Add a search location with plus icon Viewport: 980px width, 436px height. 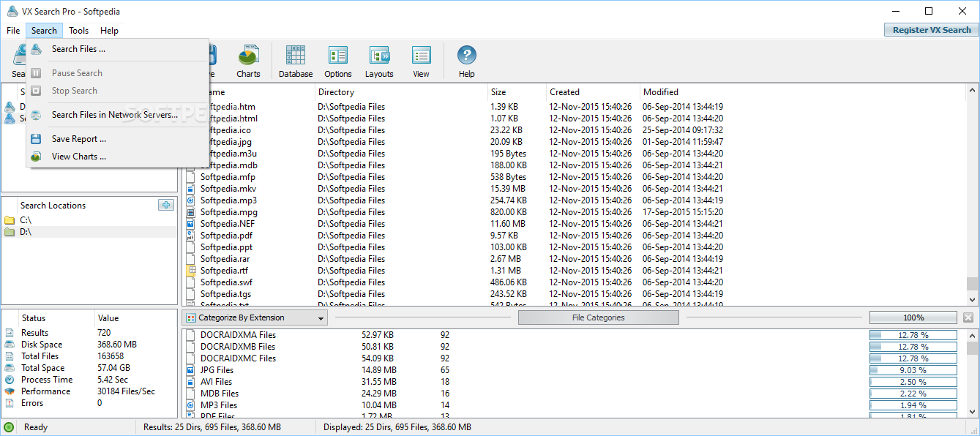166,205
